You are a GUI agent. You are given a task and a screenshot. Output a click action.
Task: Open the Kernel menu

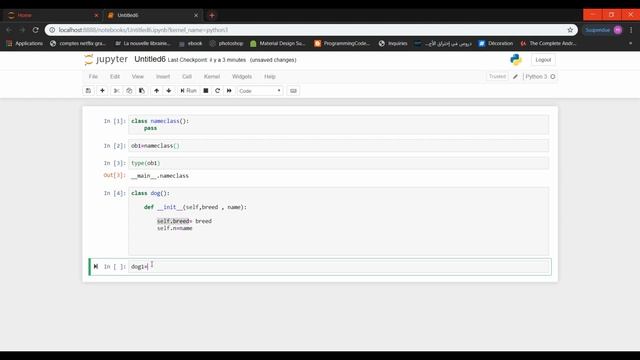point(212,76)
